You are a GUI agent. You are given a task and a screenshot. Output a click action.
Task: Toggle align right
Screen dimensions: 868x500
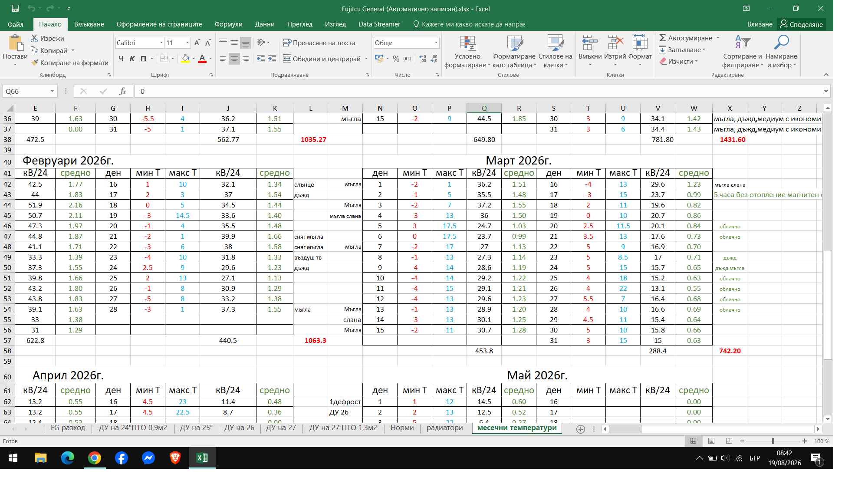[x=246, y=59]
